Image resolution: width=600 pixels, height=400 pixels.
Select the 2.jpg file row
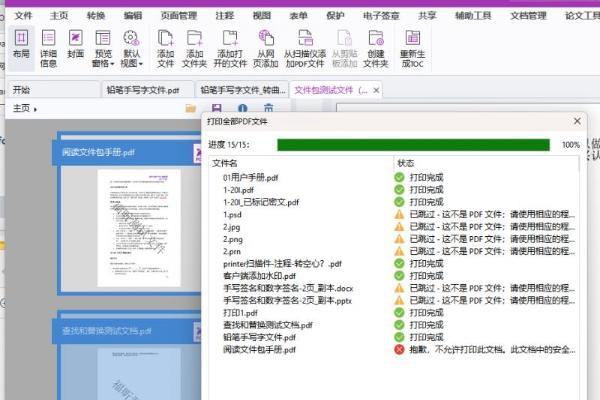tap(393, 227)
